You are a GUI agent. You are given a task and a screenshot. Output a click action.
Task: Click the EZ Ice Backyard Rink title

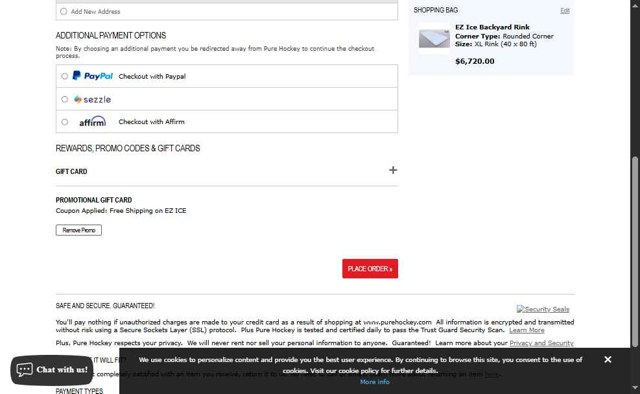tap(492, 27)
